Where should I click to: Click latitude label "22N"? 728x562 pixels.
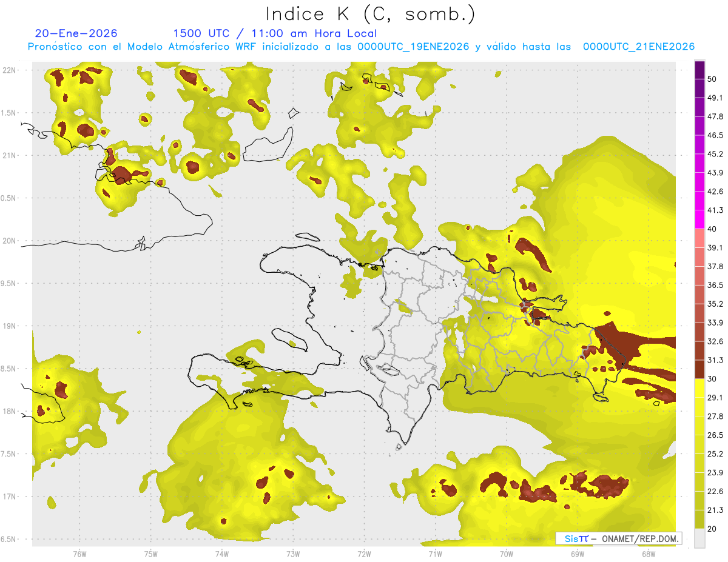(x=9, y=70)
